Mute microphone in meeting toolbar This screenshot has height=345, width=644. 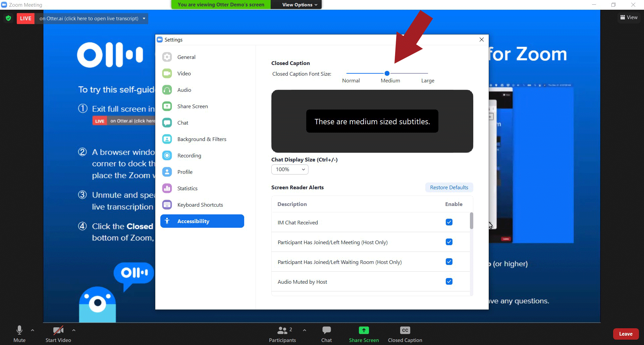point(19,334)
